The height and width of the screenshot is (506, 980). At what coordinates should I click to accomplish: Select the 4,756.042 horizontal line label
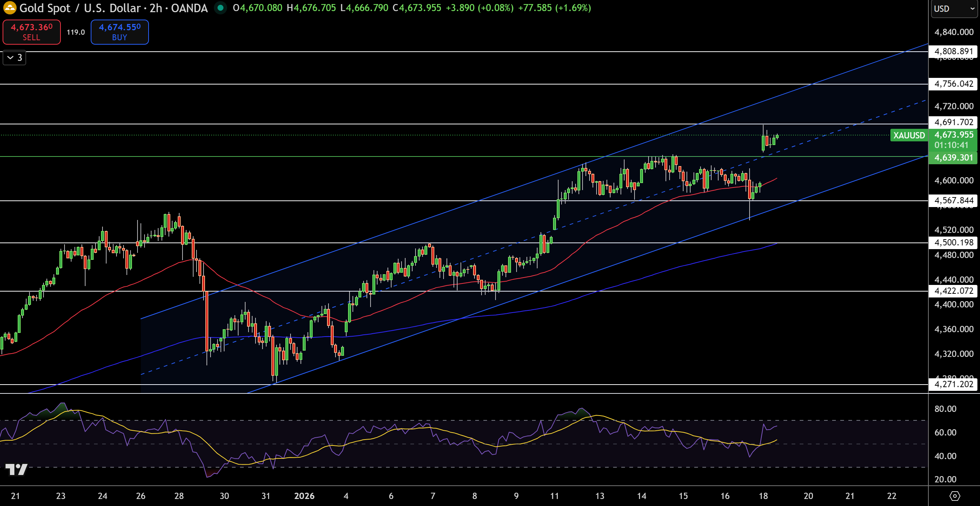[953, 84]
